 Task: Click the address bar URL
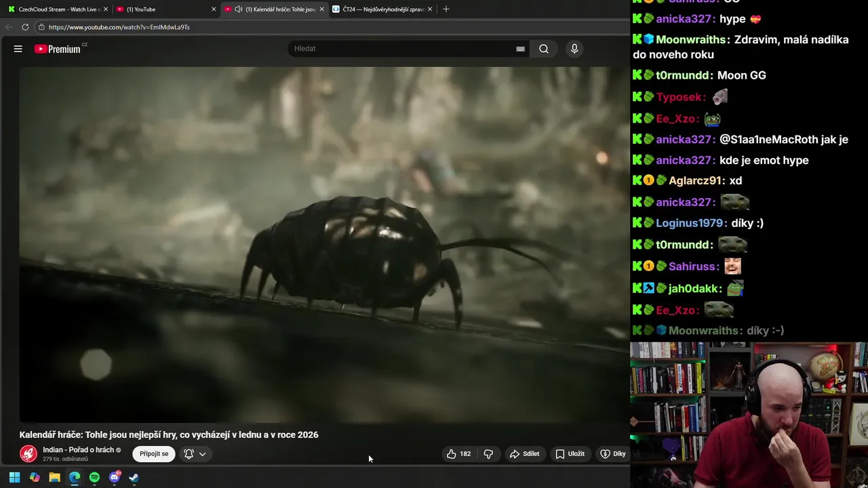point(119,27)
